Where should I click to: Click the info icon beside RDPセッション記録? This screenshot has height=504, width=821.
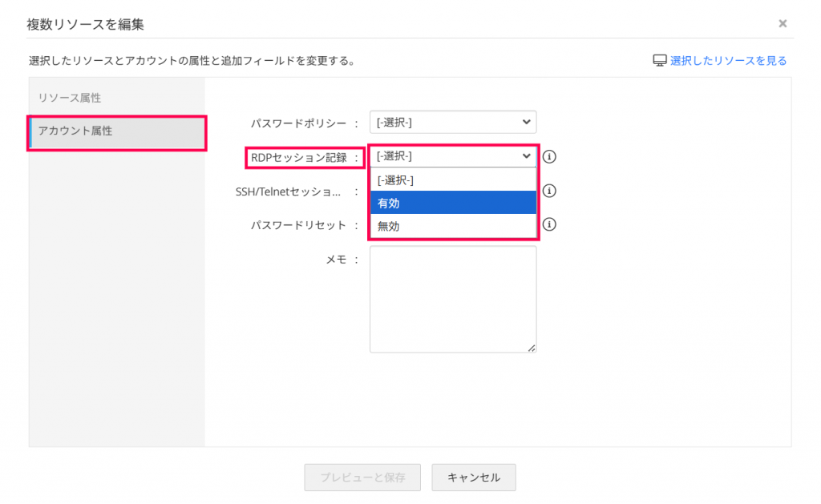tap(549, 157)
